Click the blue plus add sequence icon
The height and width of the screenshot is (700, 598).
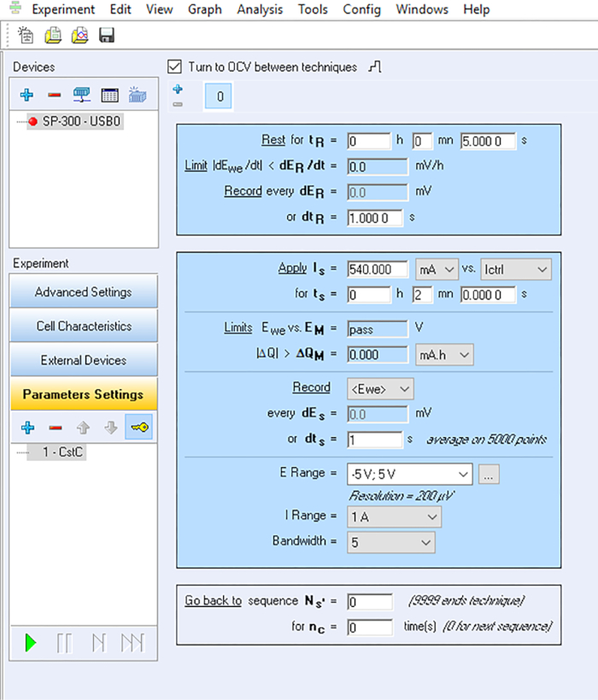tap(178, 90)
